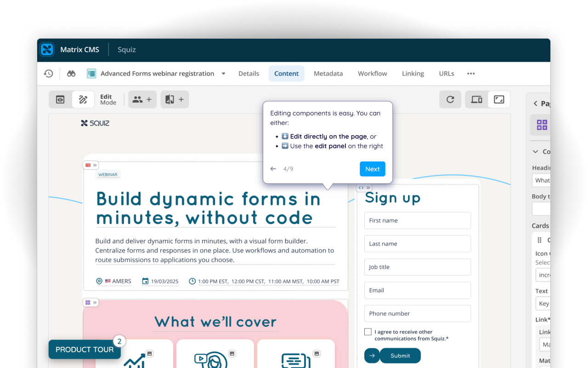Viewport: 588px width, 368px height.
Task: Click the headline Build dynamic forms in minutes
Action: 209,208
